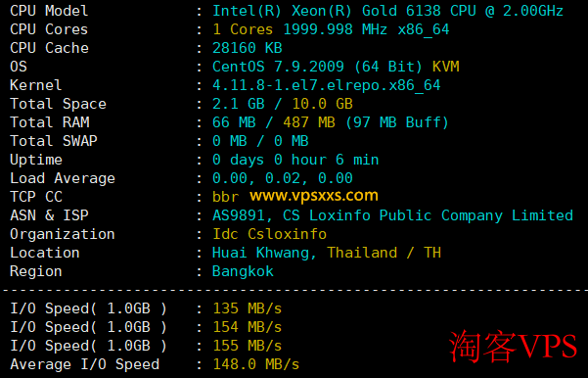Viewport: 588px width, 378px height.
Task: Click the Kernel label
Action: coord(35,85)
